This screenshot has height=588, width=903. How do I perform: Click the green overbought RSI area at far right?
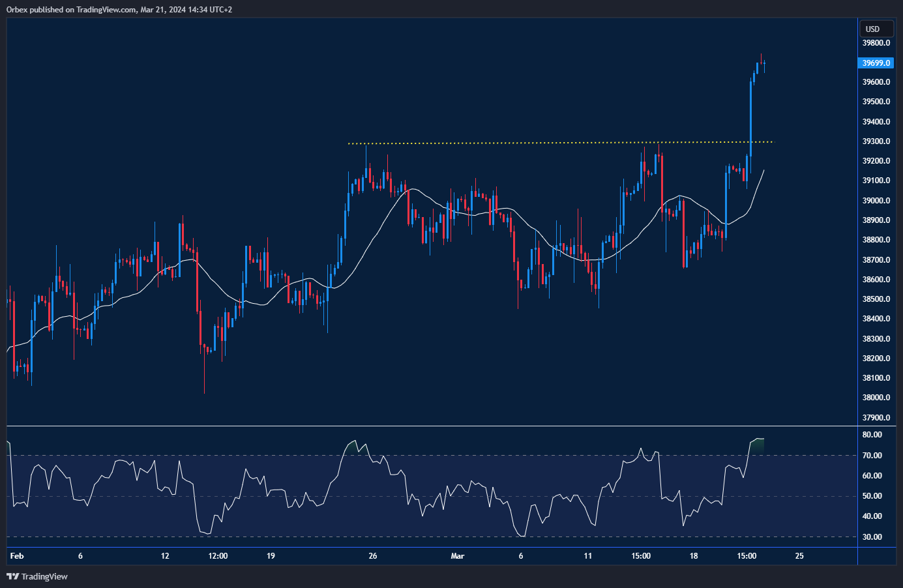click(757, 445)
